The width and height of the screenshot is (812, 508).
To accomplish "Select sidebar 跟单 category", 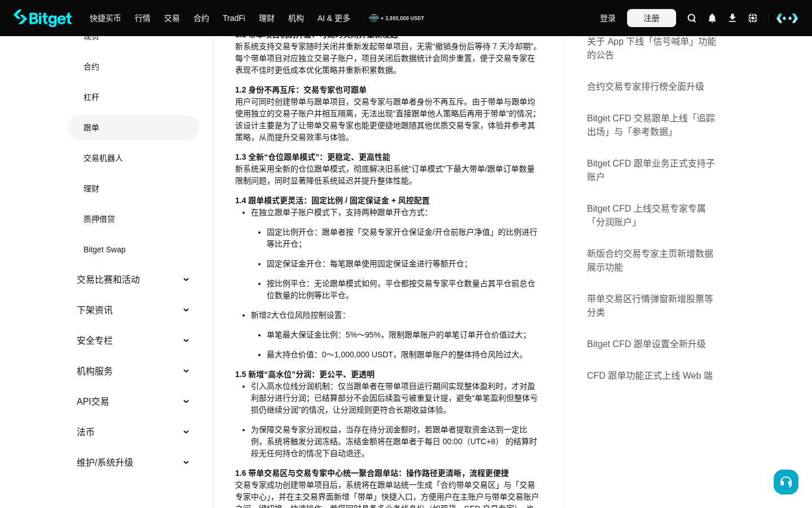I will (x=133, y=128).
